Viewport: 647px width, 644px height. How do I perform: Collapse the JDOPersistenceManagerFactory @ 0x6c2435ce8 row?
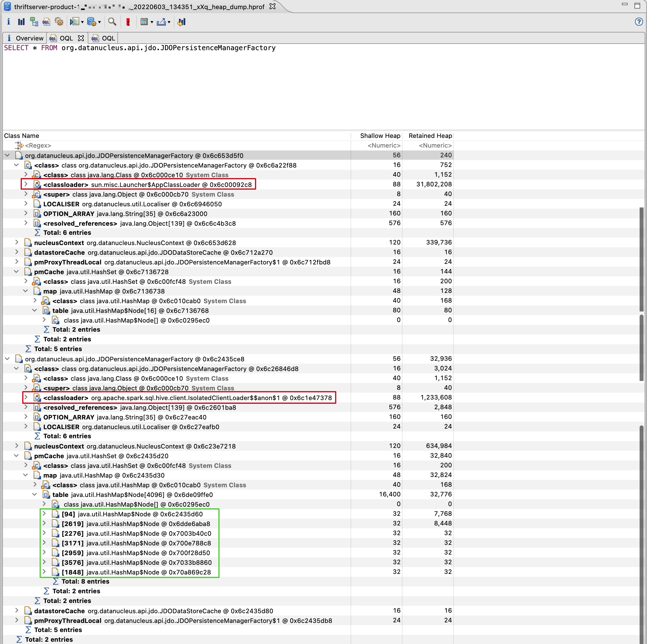pyautogui.click(x=7, y=359)
